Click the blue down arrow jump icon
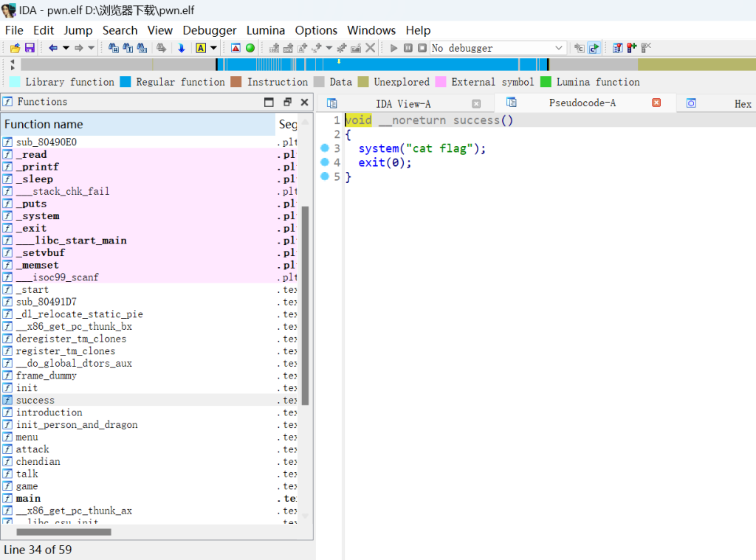Viewport: 756px width, 560px height. pyautogui.click(x=181, y=48)
